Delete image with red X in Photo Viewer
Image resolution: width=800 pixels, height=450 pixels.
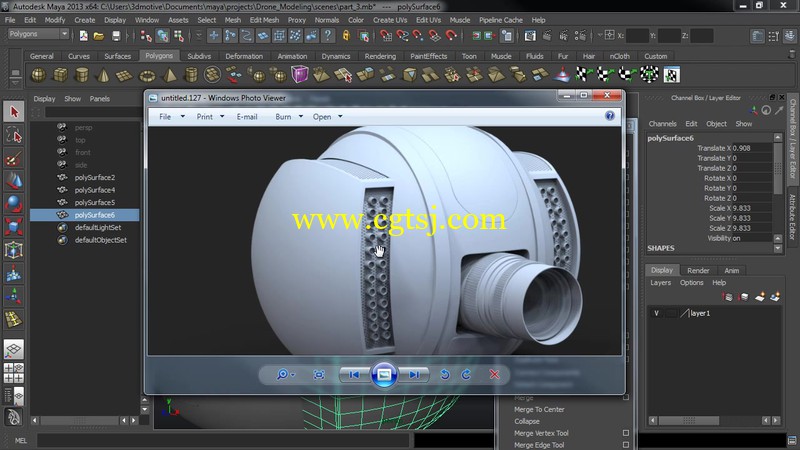(494, 374)
